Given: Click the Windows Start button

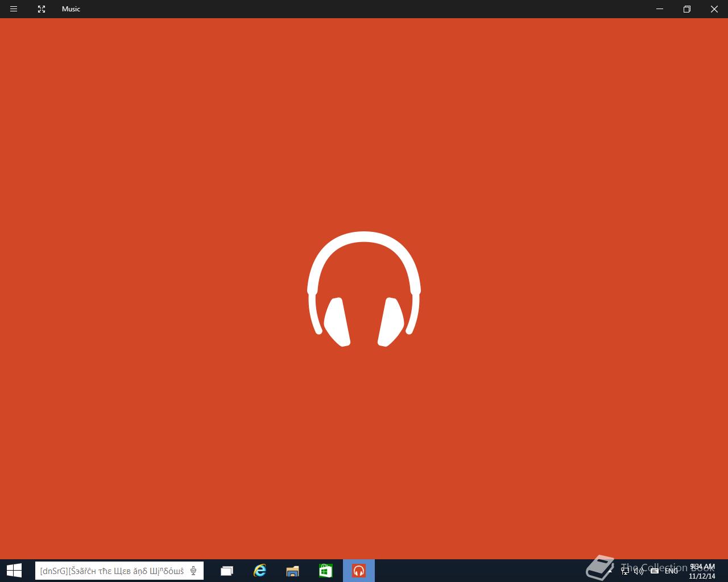Looking at the screenshot, I should click(14, 571).
